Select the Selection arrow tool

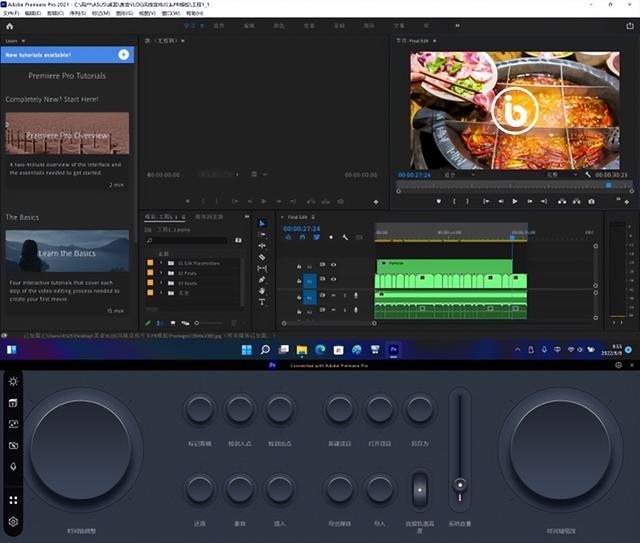262,223
